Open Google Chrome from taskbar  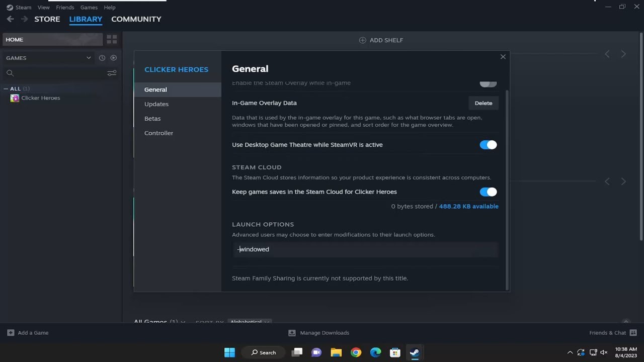tap(356, 352)
